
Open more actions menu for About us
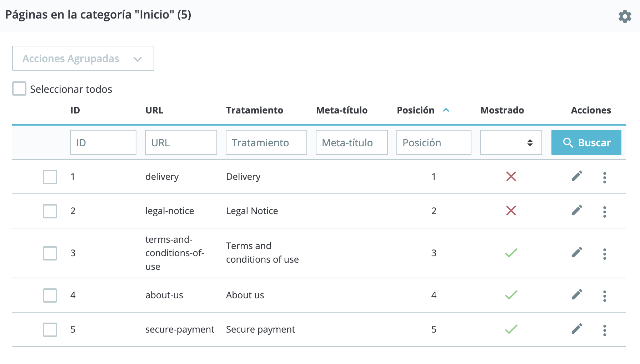click(x=604, y=296)
